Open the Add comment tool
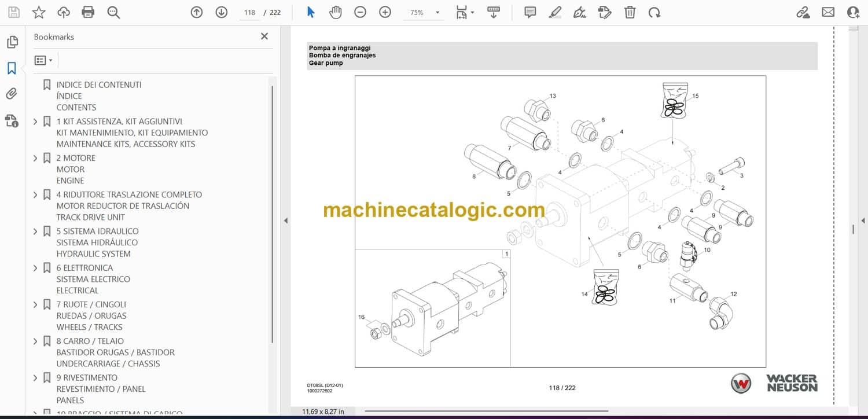Image resolution: width=868 pixels, height=419 pixels. click(x=530, y=12)
